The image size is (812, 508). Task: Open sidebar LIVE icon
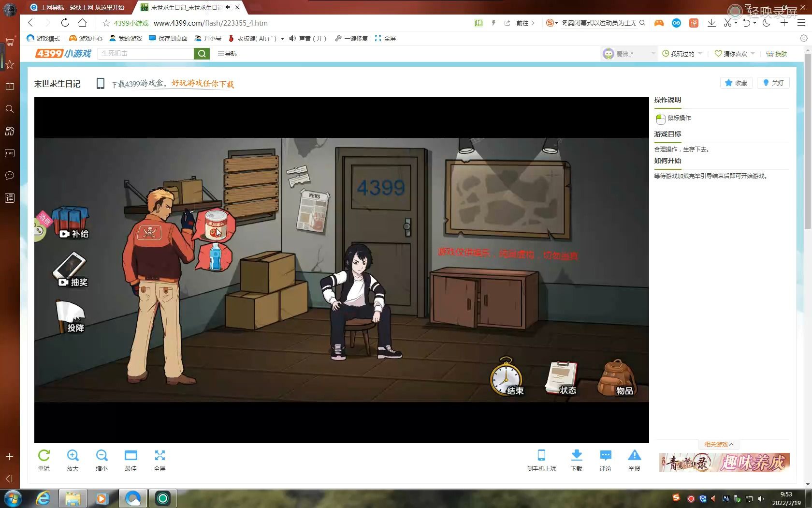click(9, 153)
